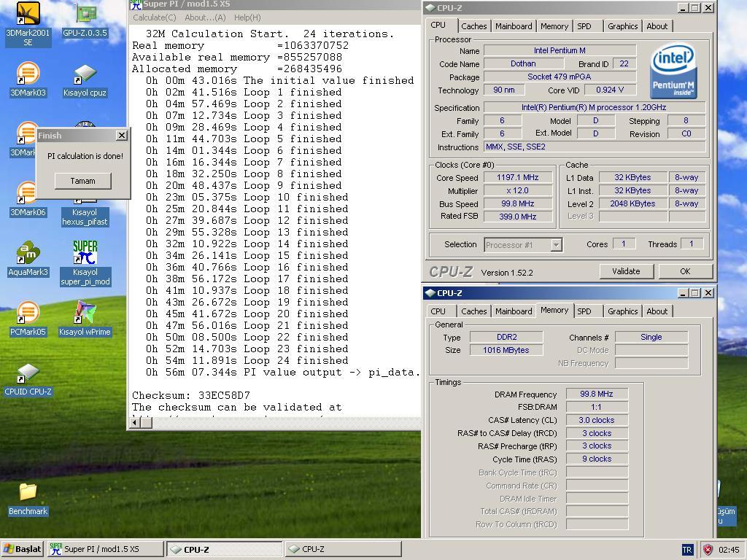Click the Validate button in CPU-Z
Viewport: 747px width, 560px height.
coord(626,271)
